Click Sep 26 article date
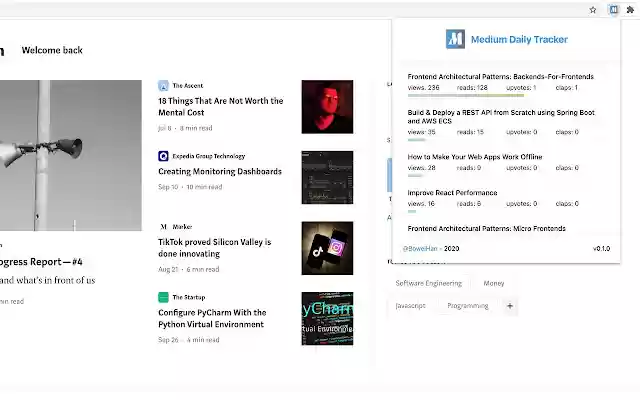This screenshot has width=640, height=400. [x=168, y=340]
